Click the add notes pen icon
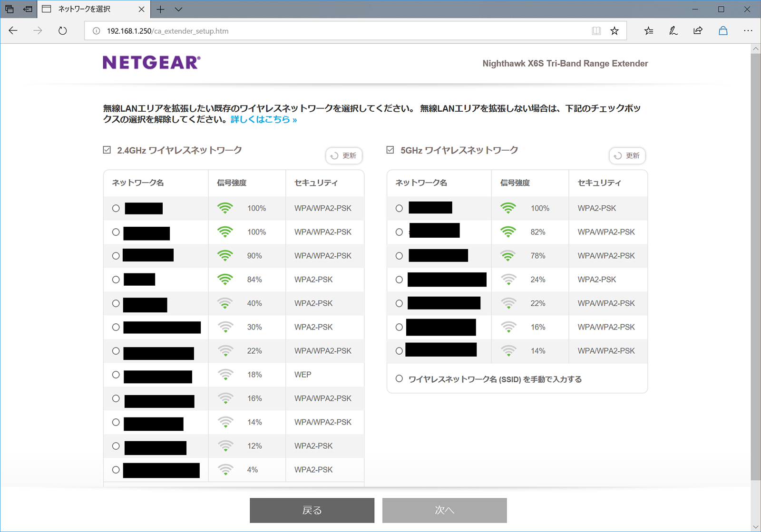This screenshot has width=761, height=532. [673, 31]
